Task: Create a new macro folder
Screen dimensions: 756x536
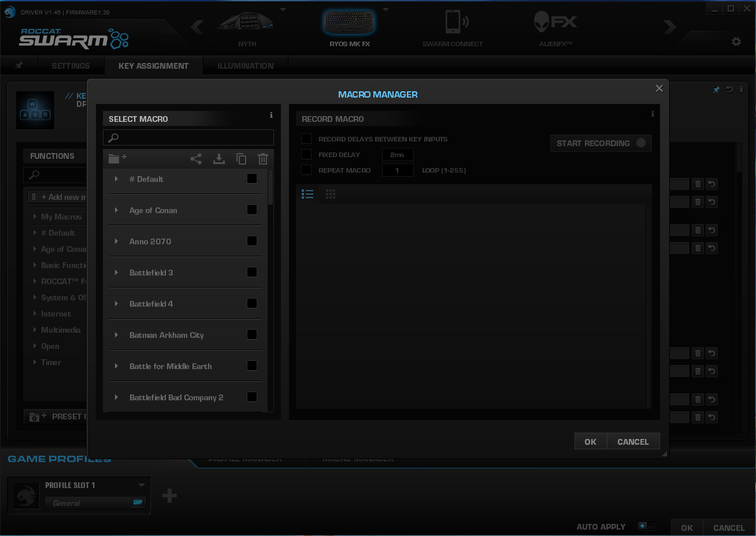Action: pyautogui.click(x=117, y=158)
